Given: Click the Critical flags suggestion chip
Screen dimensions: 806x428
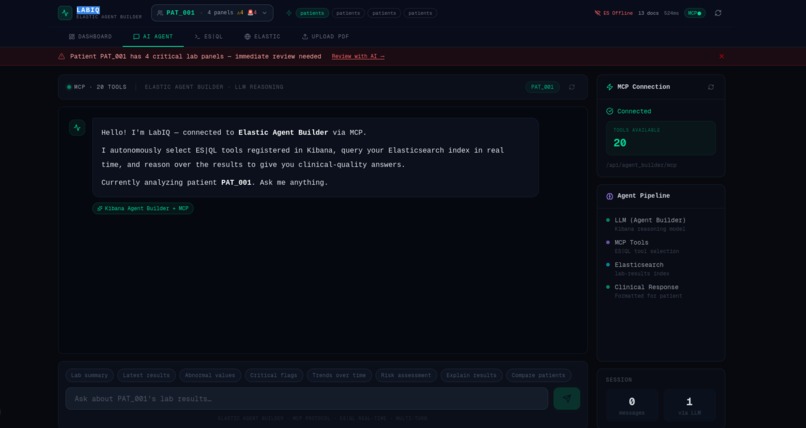Looking at the screenshot, I should [x=274, y=376].
